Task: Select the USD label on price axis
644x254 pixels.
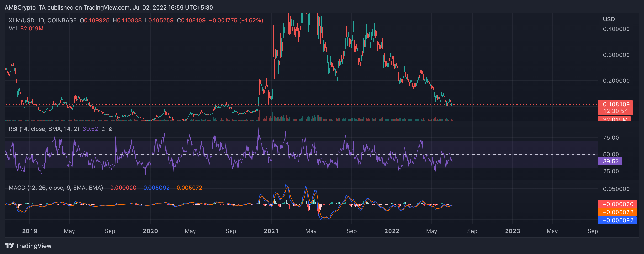Action: click(609, 19)
